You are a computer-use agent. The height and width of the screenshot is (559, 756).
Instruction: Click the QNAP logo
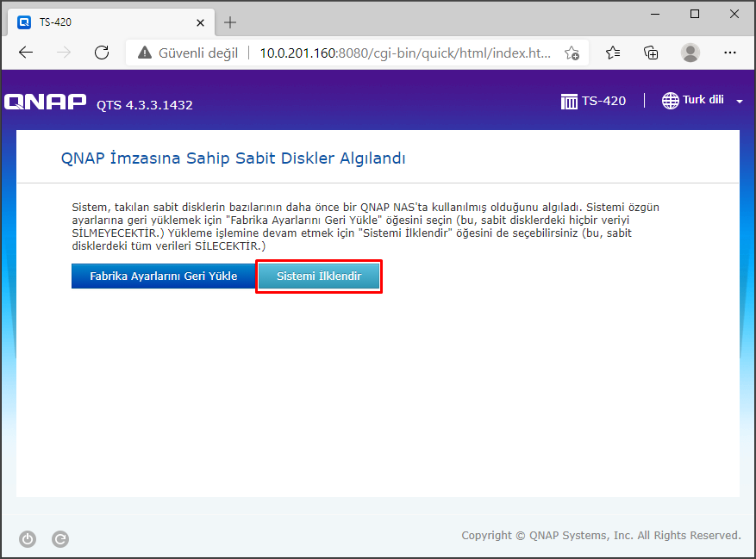point(45,102)
